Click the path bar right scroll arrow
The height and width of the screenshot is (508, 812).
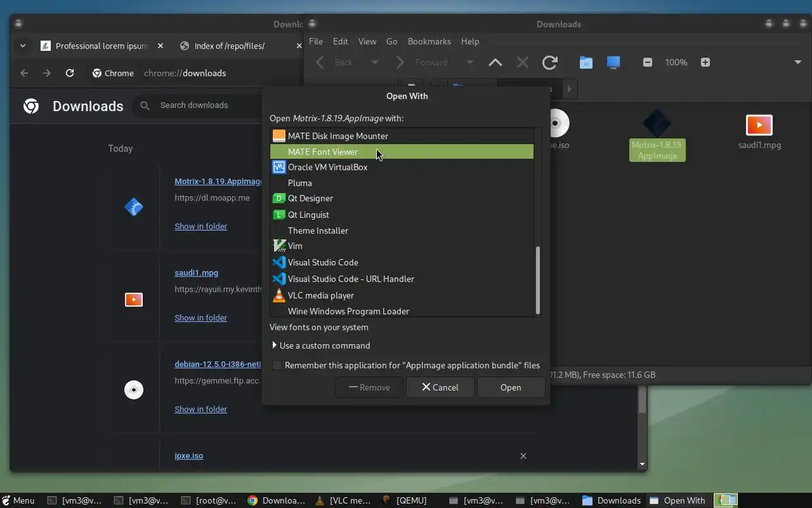coord(569,89)
